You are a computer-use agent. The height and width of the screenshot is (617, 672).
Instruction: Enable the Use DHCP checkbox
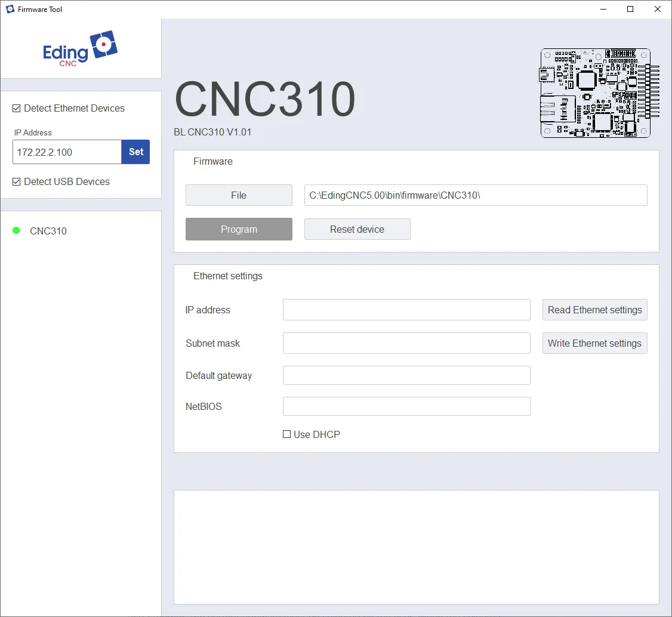coord(286,434)
